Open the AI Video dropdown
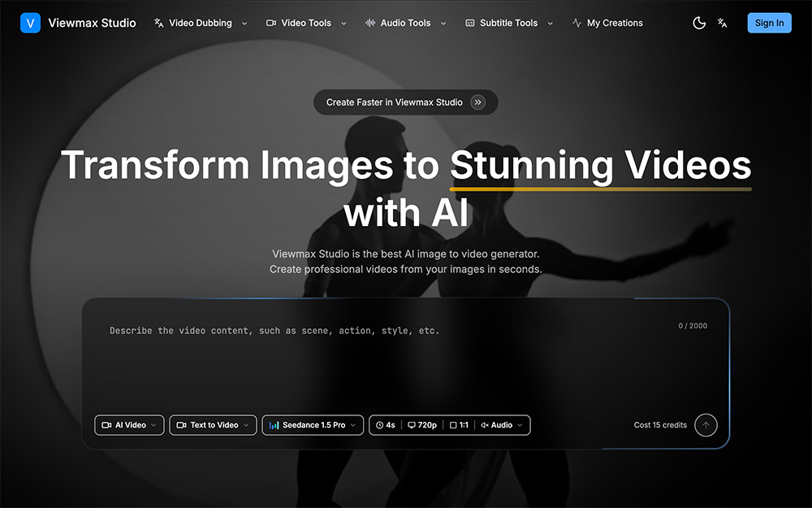The image size is (812, 508). (x=129, y=425)
